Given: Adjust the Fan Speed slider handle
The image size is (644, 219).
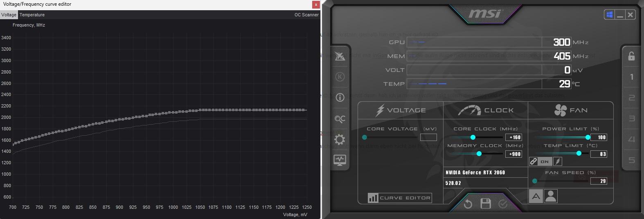Looking at the screenshot, I should [535, 181].
